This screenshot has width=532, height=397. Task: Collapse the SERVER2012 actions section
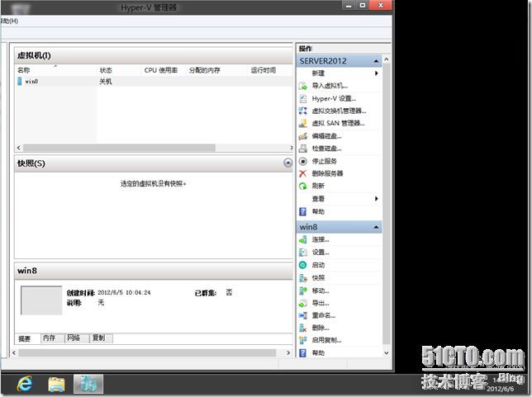pyautogui.click(x=377, y=61)
